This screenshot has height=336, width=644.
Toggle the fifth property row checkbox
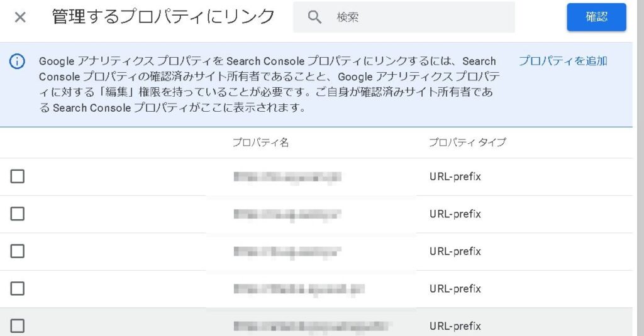18,326
